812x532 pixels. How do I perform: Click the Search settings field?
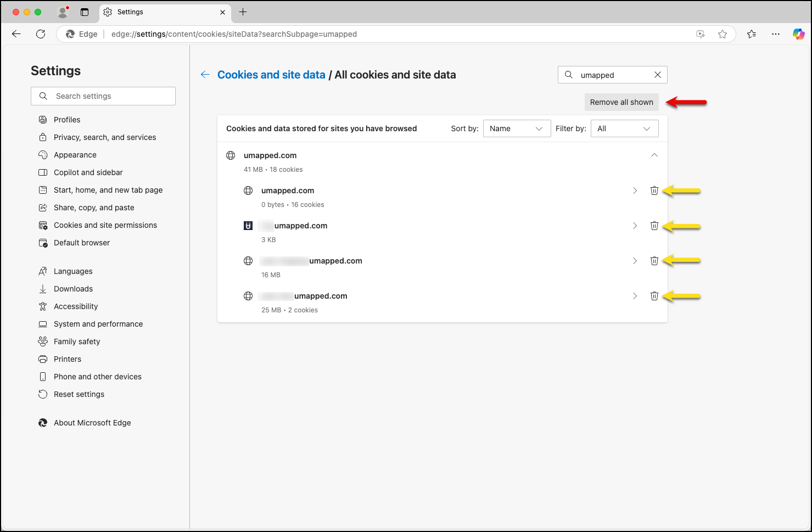point(103,96)
